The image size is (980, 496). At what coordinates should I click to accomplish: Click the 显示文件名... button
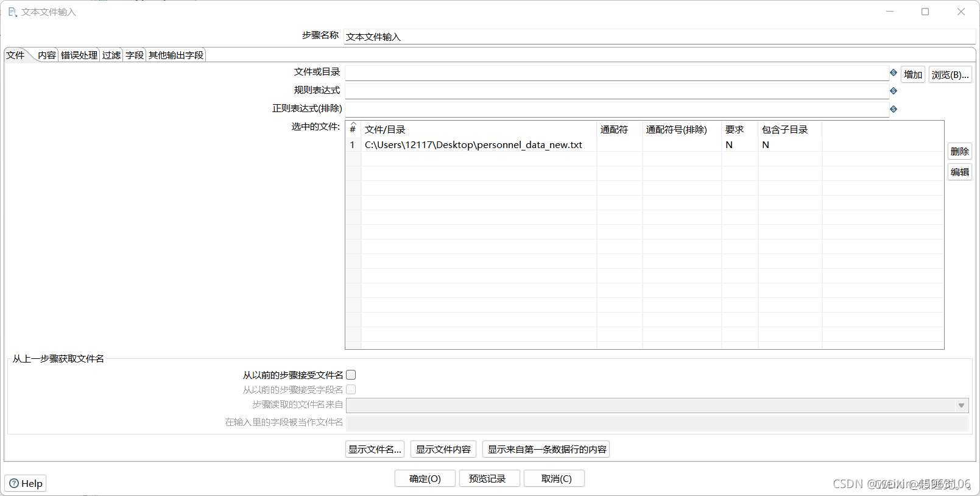coord(375,449)
